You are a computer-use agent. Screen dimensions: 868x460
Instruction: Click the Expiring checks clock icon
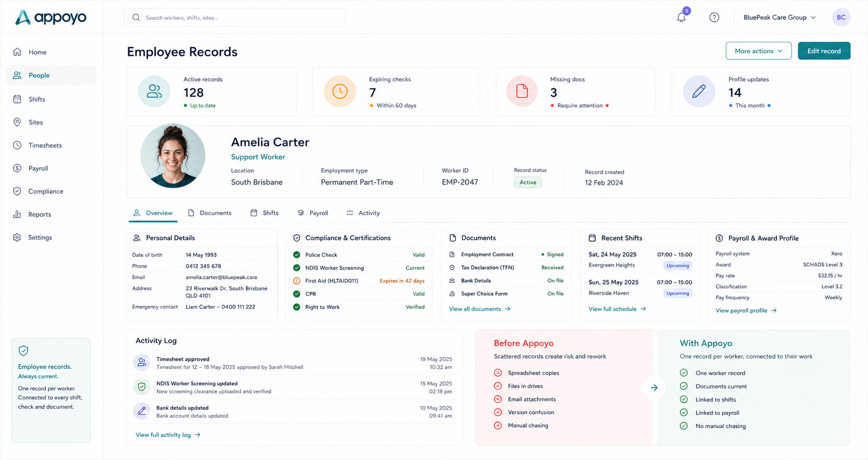340,91
